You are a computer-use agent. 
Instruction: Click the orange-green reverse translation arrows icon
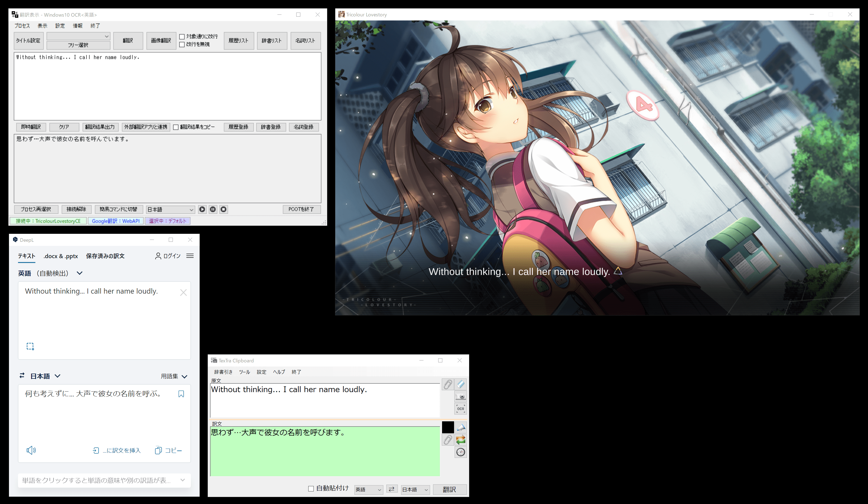pyautogui.click(x=461, y=440)
